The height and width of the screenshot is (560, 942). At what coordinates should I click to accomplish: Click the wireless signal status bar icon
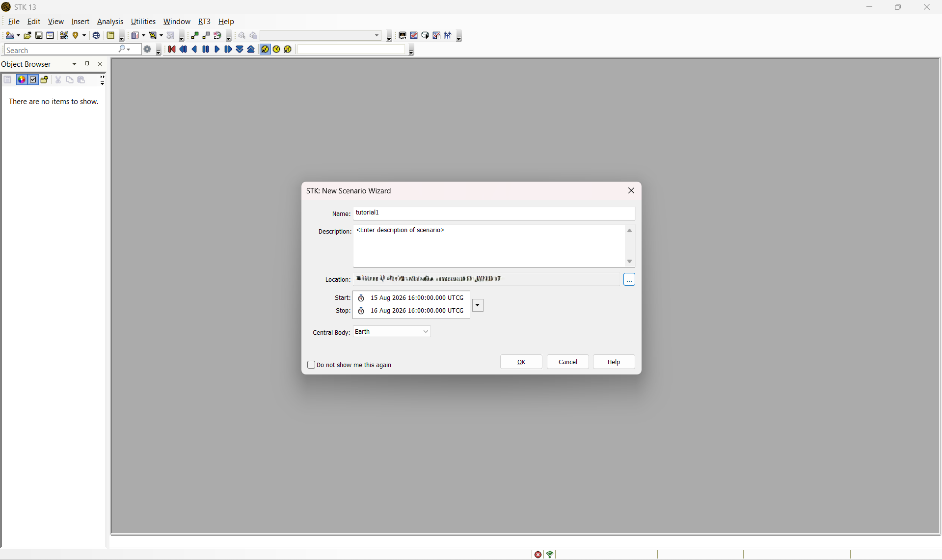pos(550,555)
